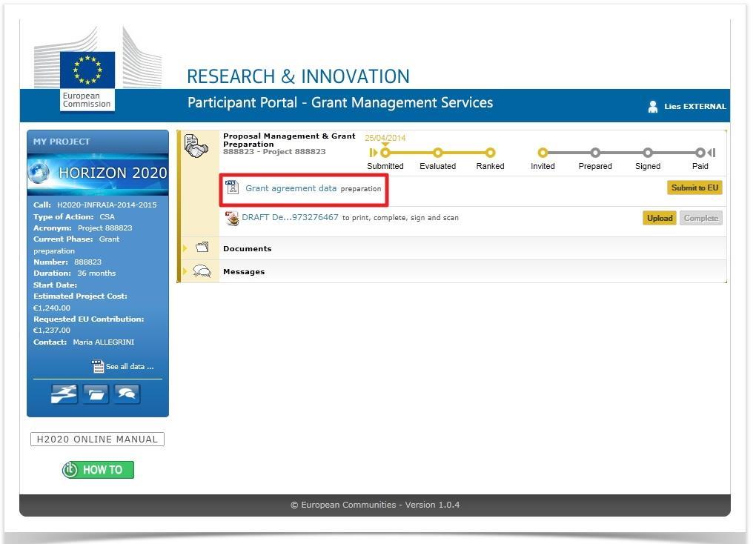756x544 pixels.
Task: Open the Grant agreement data document icon
Action: [x=233, y=187]
